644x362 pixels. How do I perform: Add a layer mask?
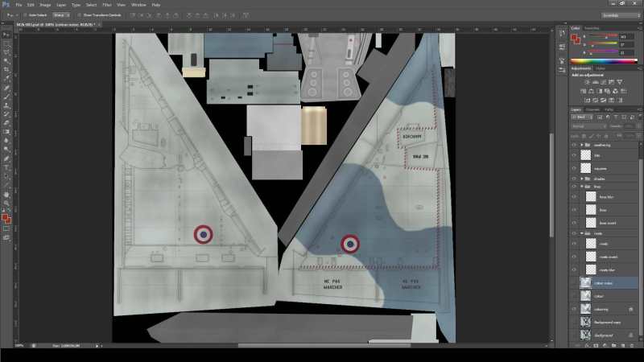[596, 346]
